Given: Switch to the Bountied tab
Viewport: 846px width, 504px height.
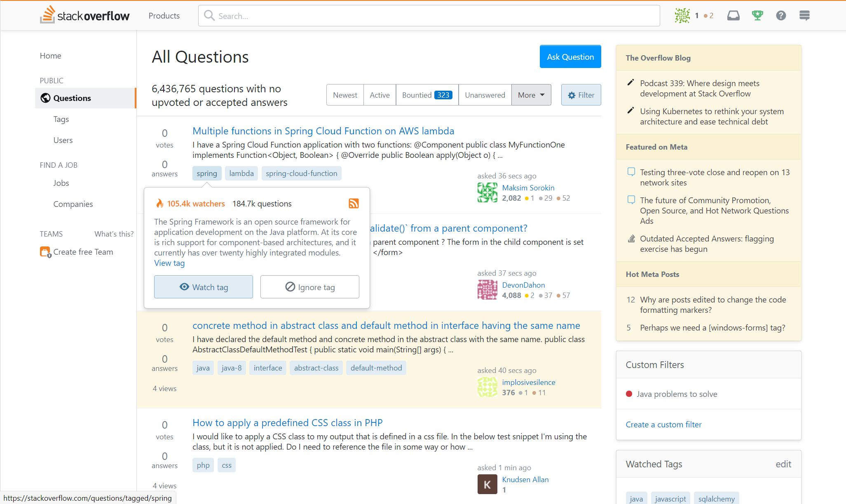Looking at the screenshot, I should click(x=427, y=95).
